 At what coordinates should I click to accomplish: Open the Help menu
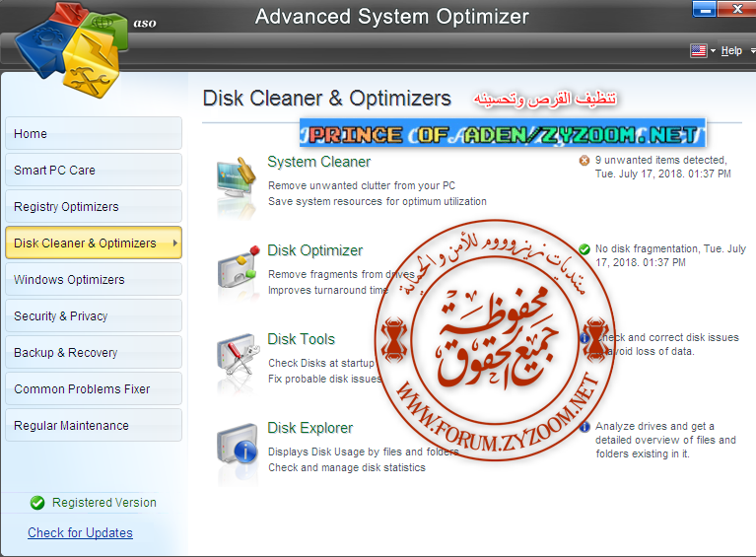pos(731,50)
